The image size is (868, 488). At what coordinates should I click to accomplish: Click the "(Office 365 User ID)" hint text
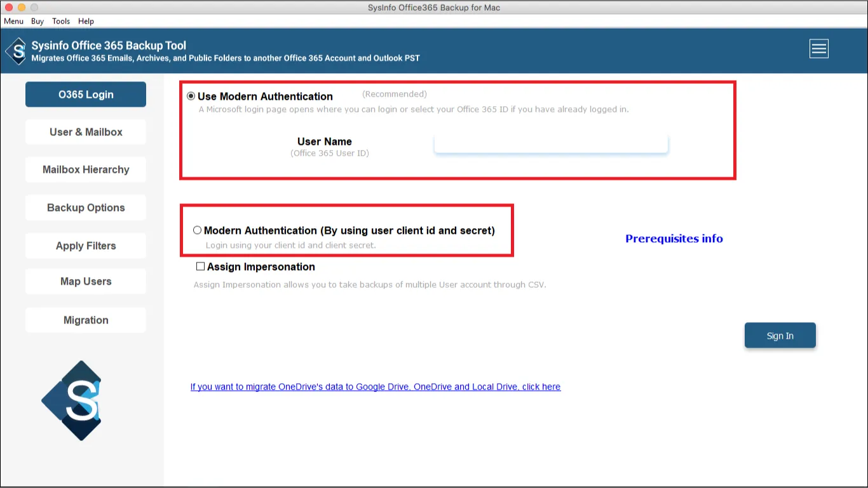[330, 153]
